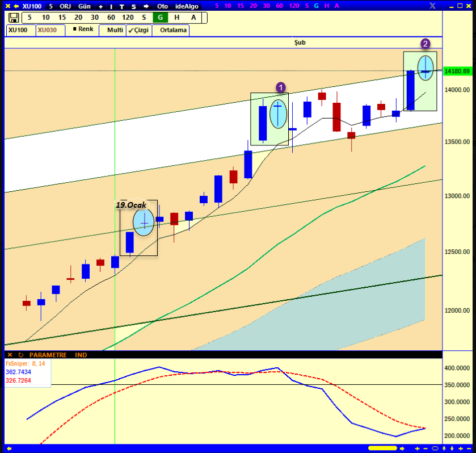The image size is (476, 453).
Task: Click the I tool in title bar
Action: tap(111, 6)
